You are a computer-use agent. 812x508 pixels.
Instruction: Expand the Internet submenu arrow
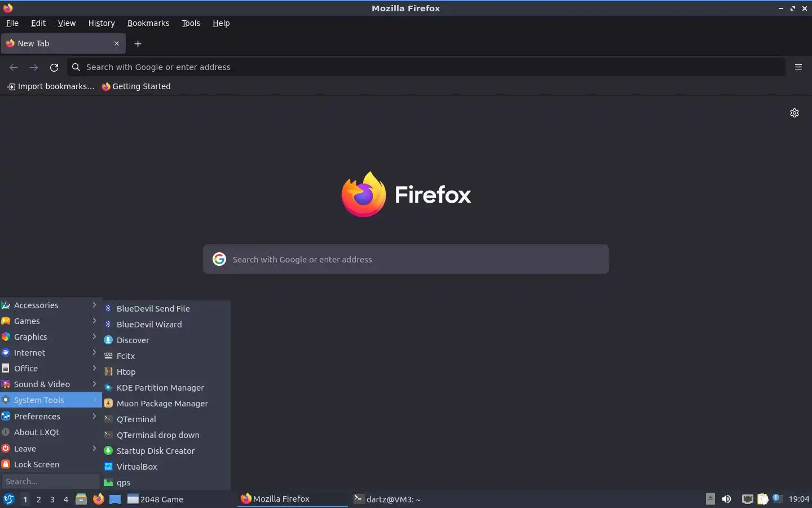94,352
